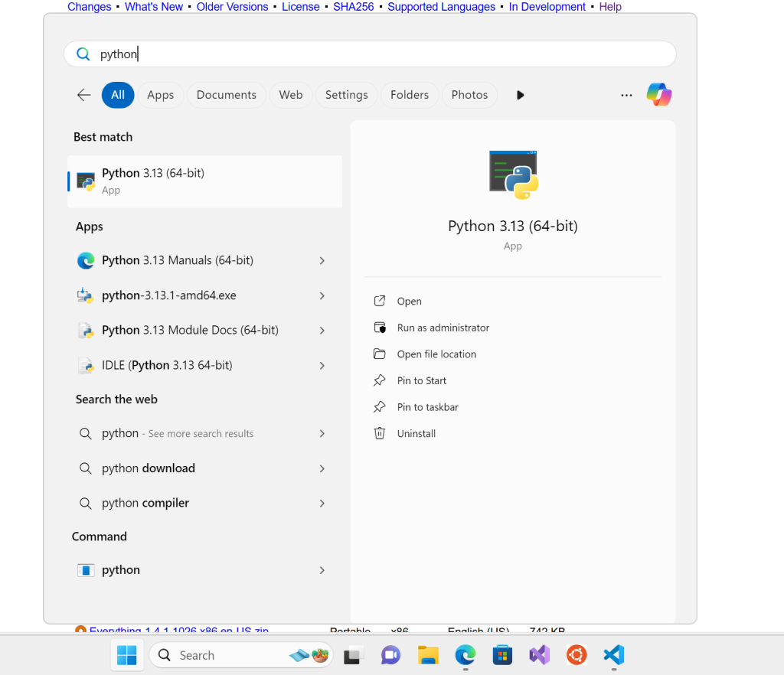The height and width of the screenshot is (675, 784).
Task: Expand python download web suggestion chevron
Action: click(322, 468)
